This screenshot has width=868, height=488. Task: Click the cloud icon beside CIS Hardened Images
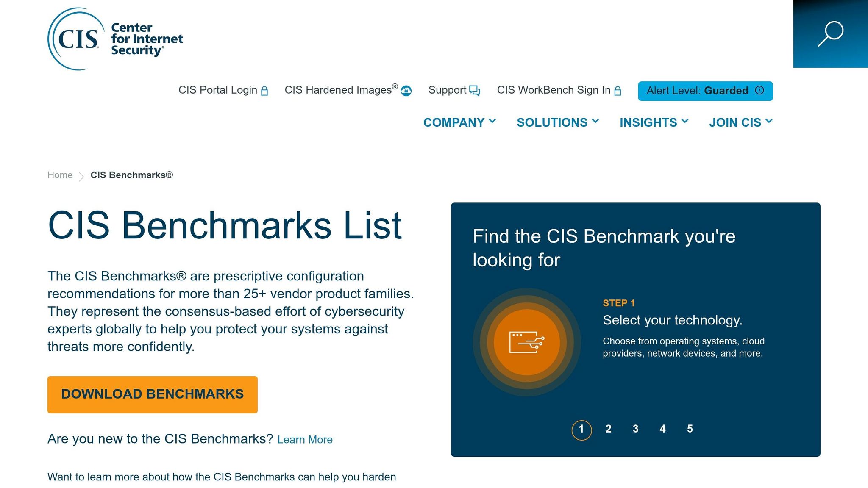click(x=406, y=91)
